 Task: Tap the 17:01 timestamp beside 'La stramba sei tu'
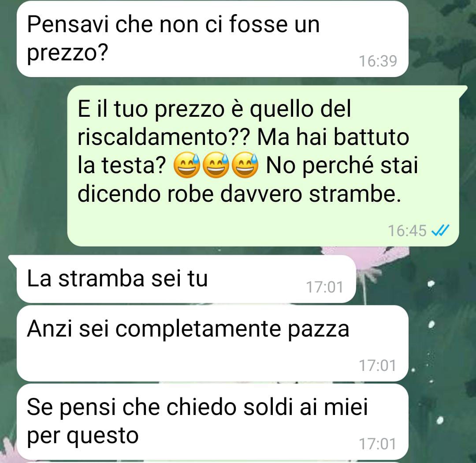pyautogui.click(x=324, y=287)
